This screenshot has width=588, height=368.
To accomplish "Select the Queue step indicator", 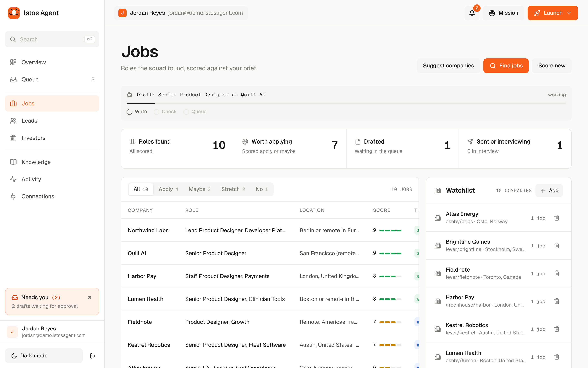I will click(195, 112).
